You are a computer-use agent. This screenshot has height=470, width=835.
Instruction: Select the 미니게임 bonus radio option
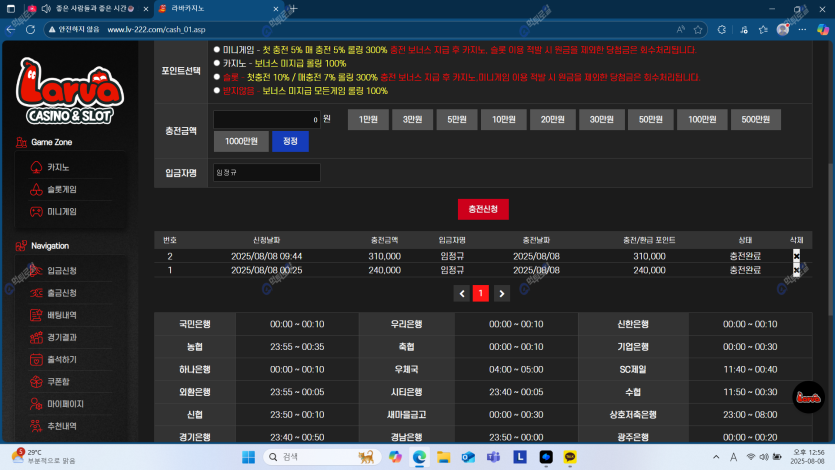pos(217,49)
